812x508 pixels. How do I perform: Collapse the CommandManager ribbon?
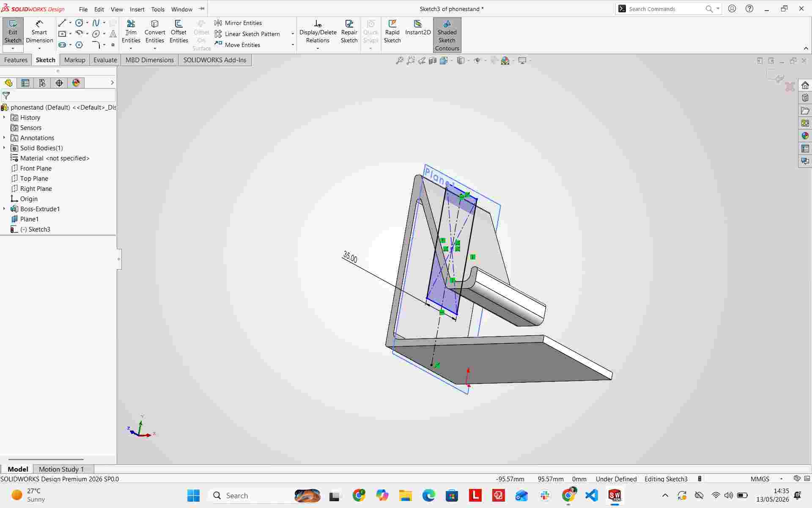point(806,48)
